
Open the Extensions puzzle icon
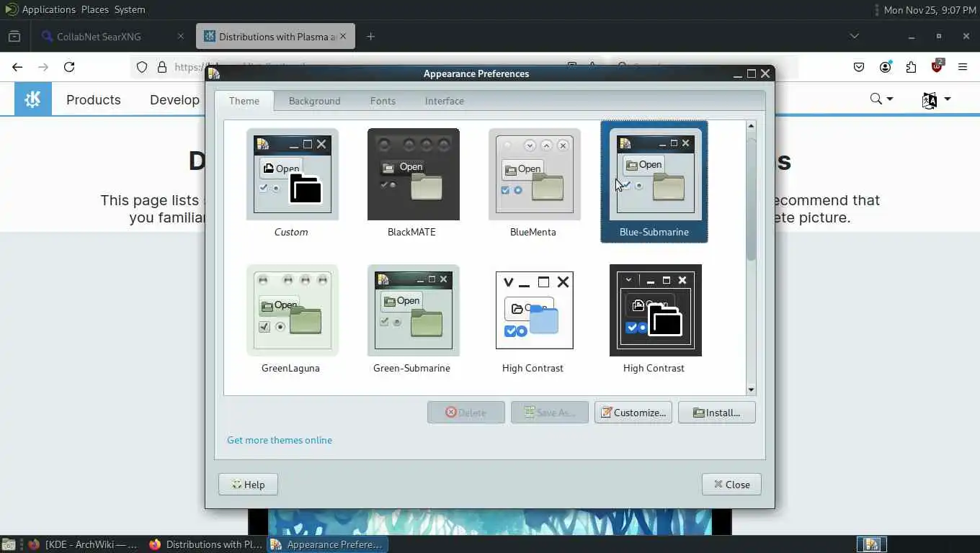pyautogui.click(x=911, y=67)
